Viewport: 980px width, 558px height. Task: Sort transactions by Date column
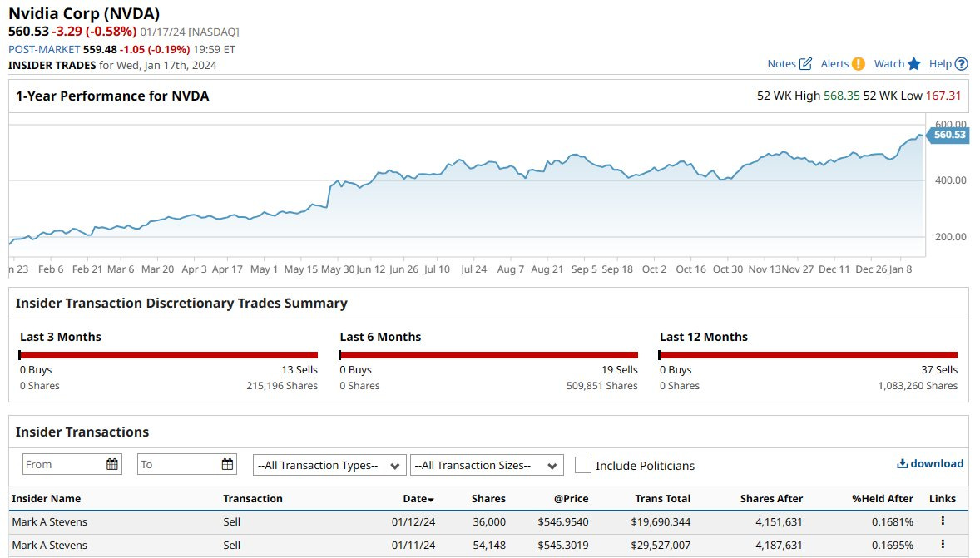tap(418, 499)
